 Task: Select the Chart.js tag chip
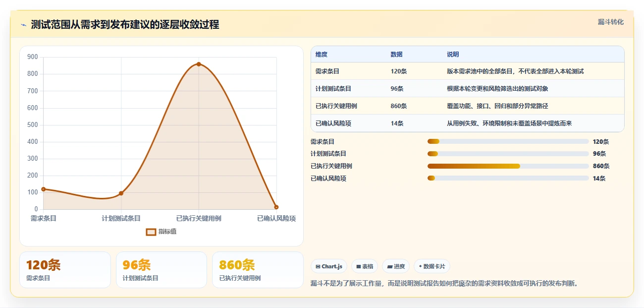[329, 266]
